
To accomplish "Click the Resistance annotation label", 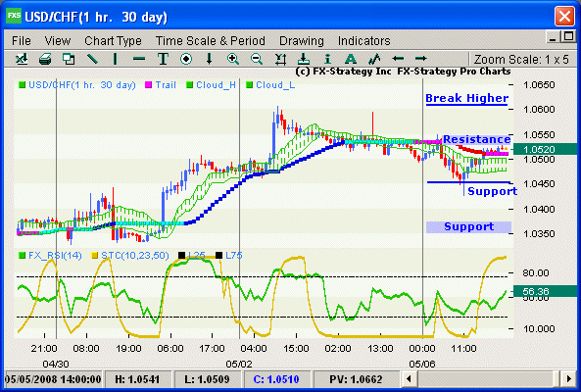I will tap(477, 139).
